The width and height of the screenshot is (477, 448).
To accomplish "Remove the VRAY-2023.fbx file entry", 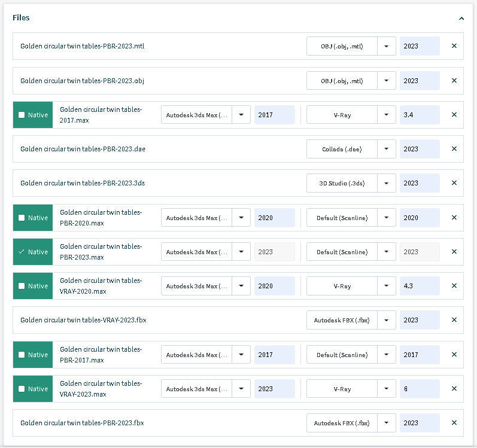I will coord(454,320).
